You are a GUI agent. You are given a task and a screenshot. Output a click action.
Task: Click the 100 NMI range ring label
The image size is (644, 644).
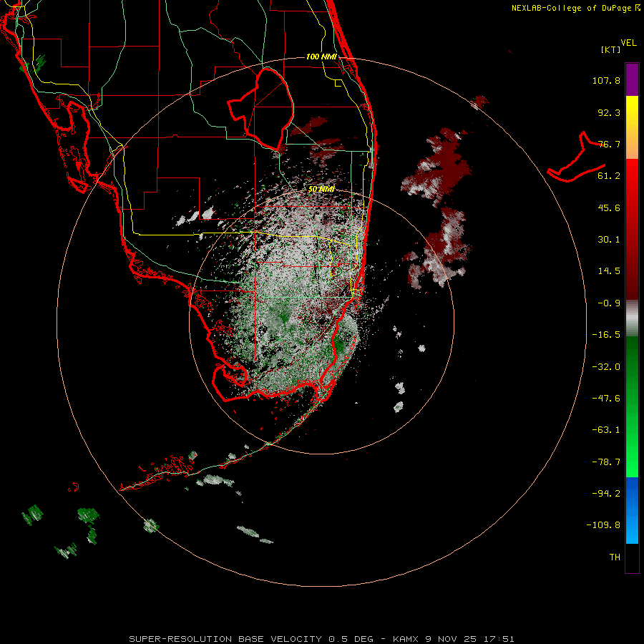coord(321,57)
